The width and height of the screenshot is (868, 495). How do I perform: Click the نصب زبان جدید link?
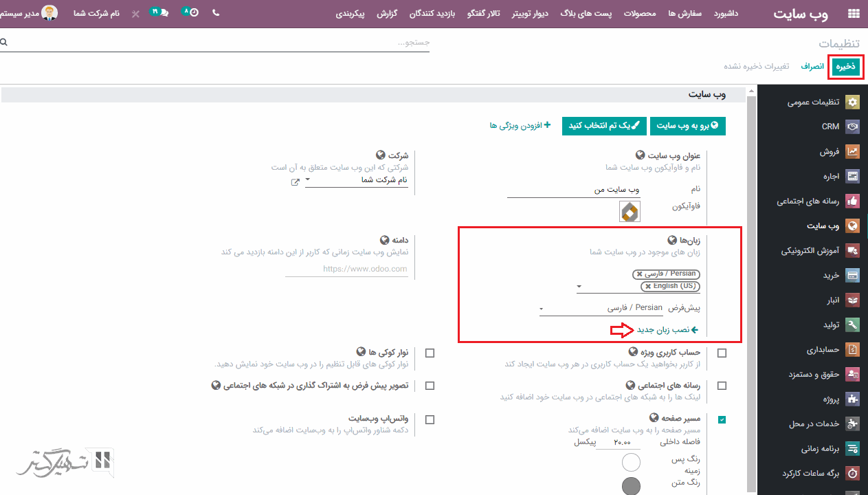pyautogui.click(x=667, y=330)
